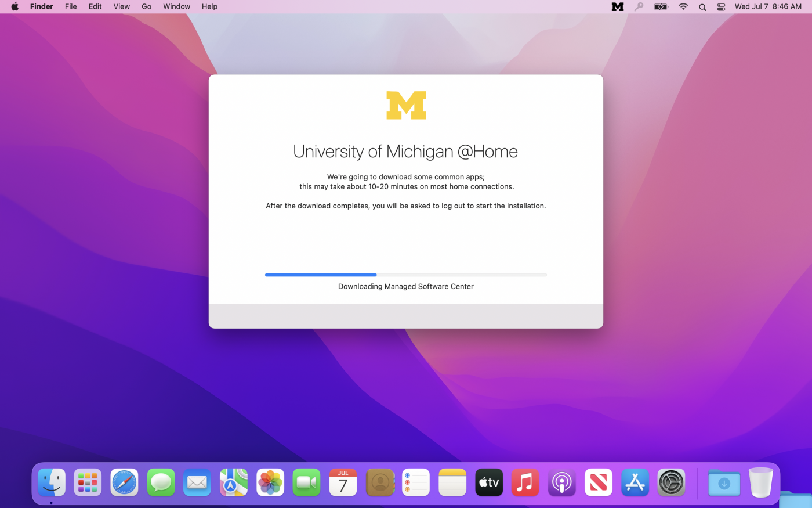Open the Apple menu
The width and height of the screenshot is (812, 508).
click(x=14, y=6)
